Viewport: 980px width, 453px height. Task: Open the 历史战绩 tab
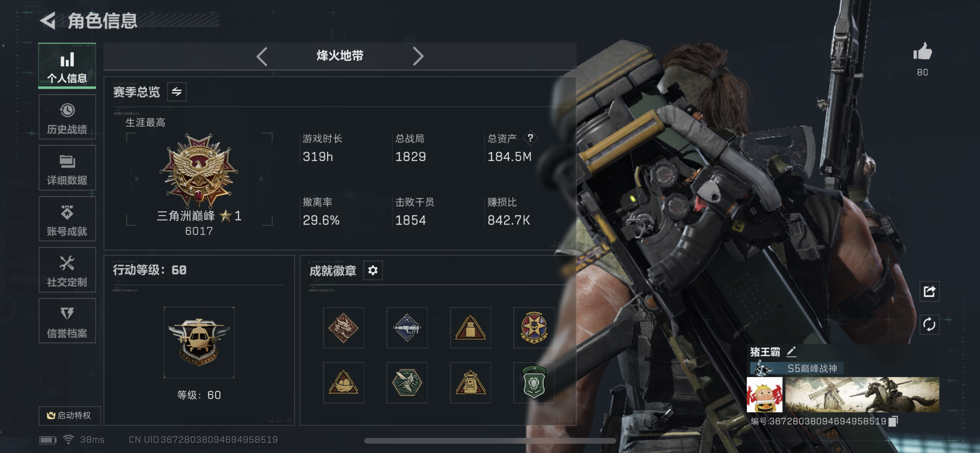[x=67, y=117]
